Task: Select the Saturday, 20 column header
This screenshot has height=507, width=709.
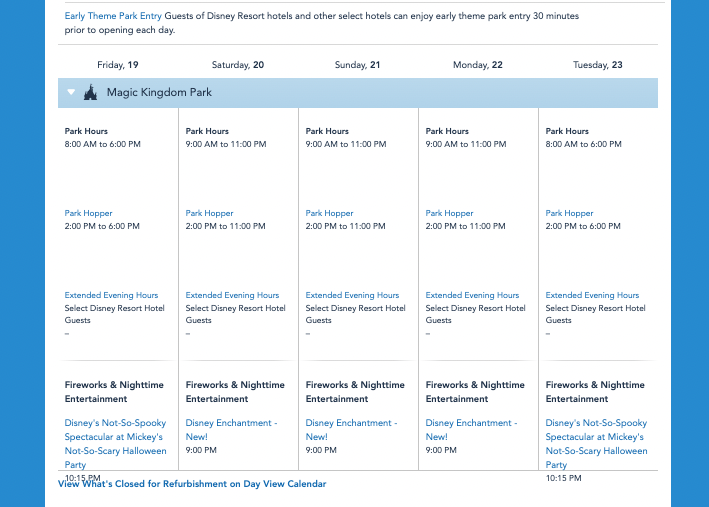Action: (x=238, y=65)
